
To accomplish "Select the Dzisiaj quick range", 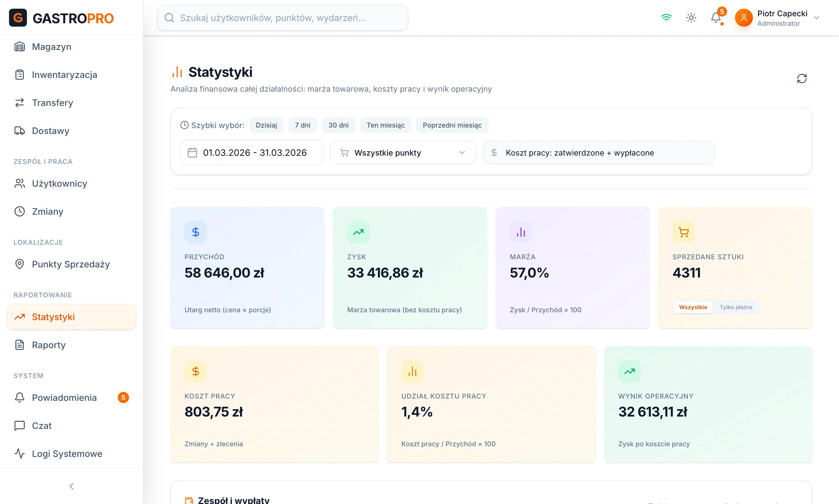I will coord(266,125).
